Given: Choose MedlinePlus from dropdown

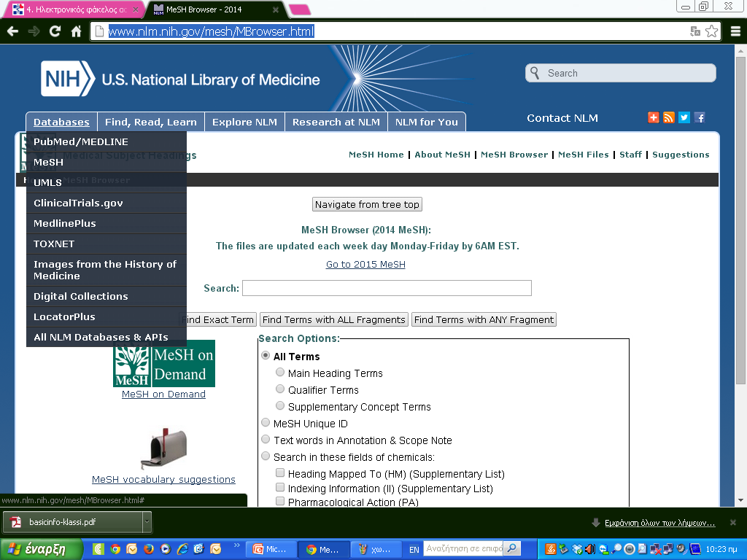Looking at the screenshot, I should pos(107,224).
